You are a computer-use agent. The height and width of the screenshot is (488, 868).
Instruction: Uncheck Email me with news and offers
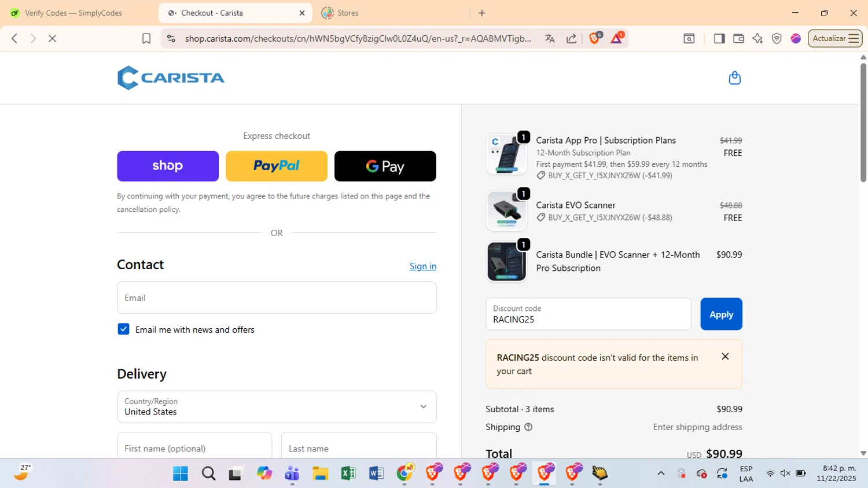(123, 329)
